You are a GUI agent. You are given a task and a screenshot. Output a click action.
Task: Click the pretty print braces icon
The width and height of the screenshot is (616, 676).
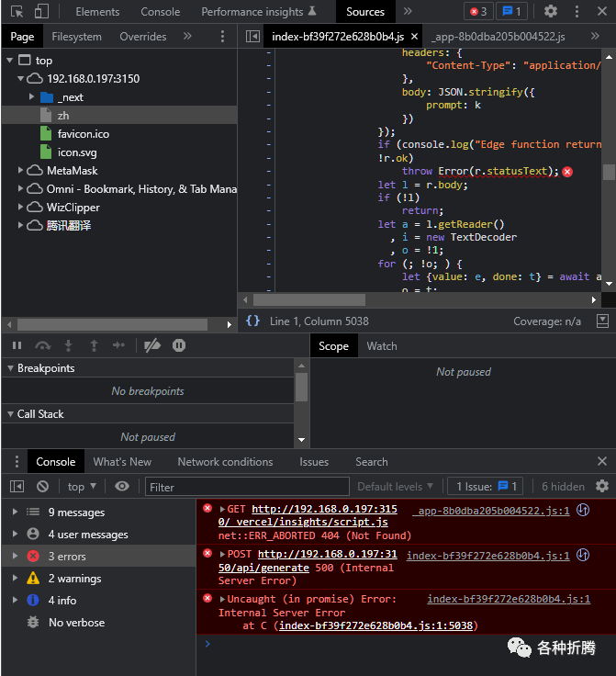(x=253, y=321)
